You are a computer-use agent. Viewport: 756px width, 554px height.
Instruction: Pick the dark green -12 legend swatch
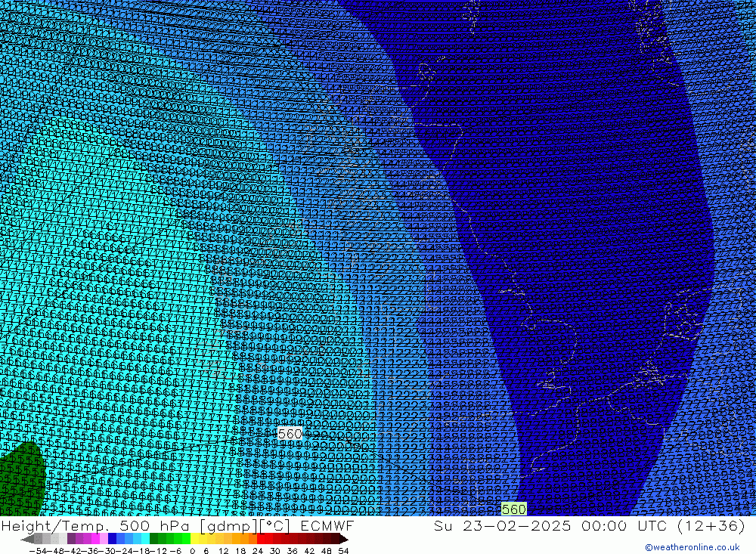pyautogui.click(x=153, y=539)
